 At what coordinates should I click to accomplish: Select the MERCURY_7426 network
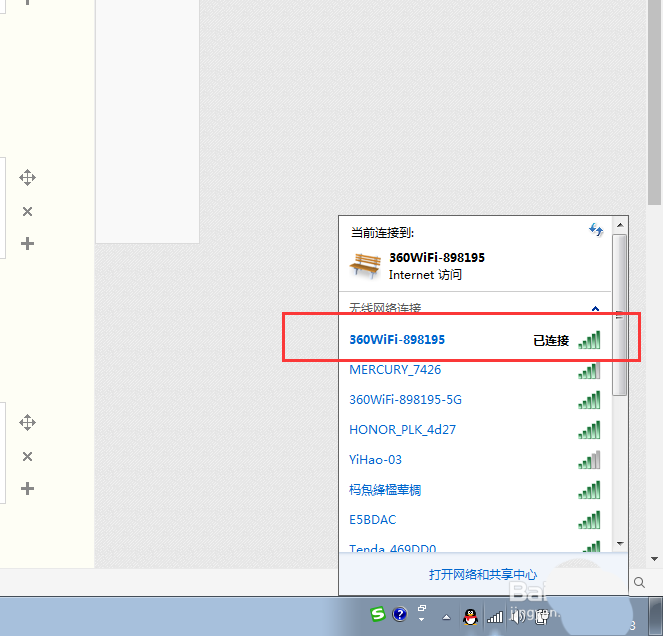pyautogui.click(x=475, y=370)
